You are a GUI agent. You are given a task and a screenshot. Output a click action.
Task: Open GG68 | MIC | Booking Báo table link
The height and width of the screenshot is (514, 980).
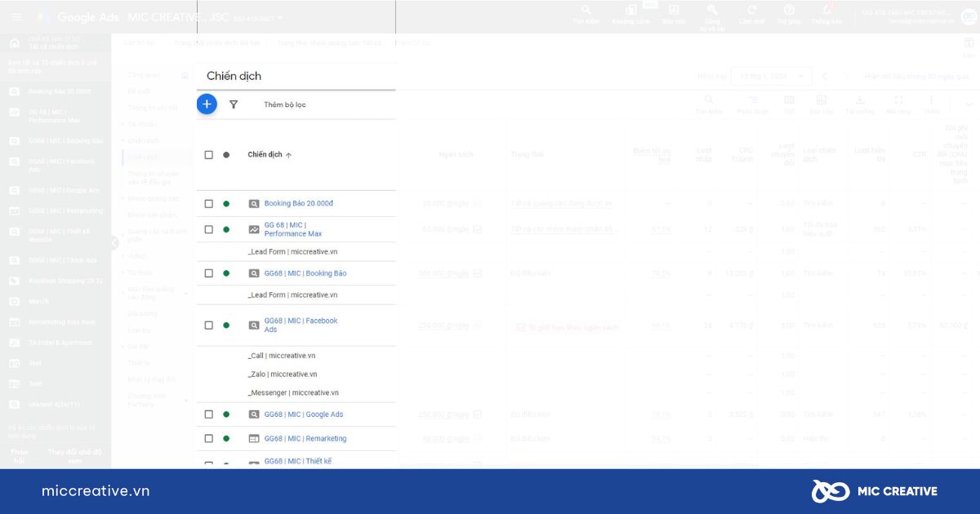305,273
